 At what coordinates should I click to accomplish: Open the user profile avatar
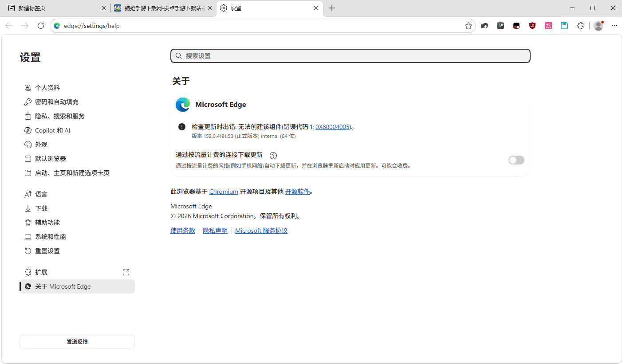[x=598, y=26]
